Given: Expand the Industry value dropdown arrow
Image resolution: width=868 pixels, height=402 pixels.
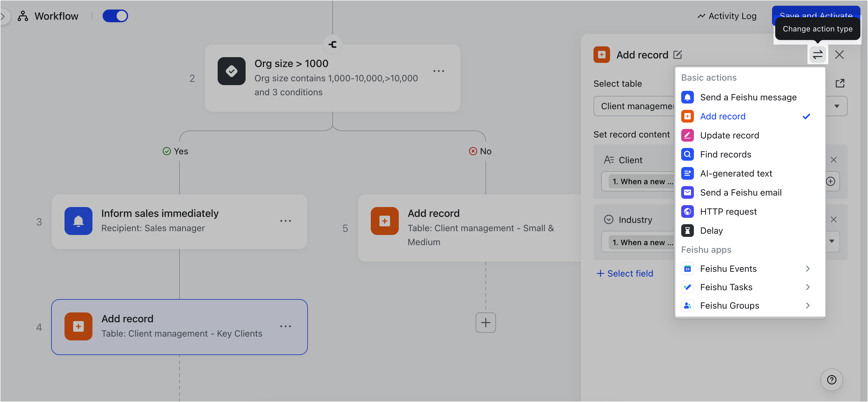Looking at the screenshot, I should coord(831,241).
